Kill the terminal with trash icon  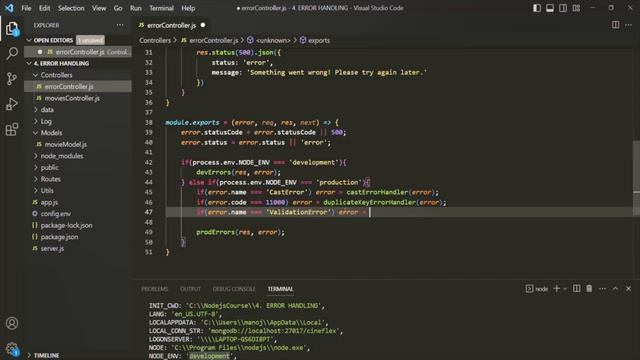coord(589,289)
